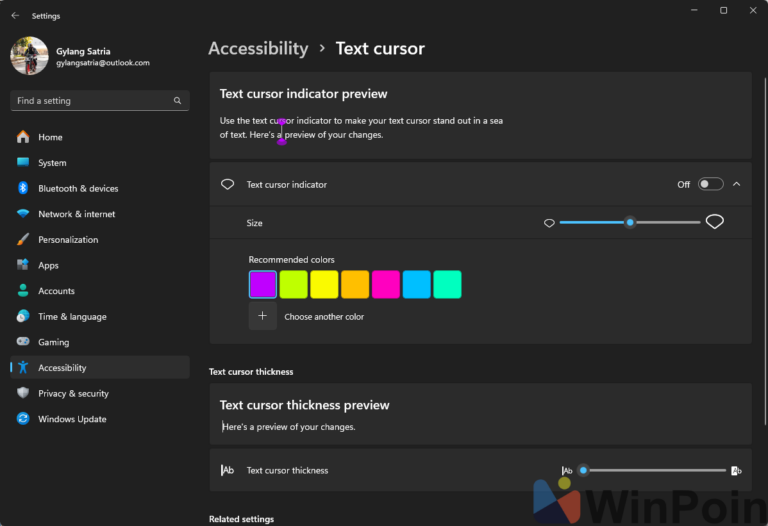Click the Personalization paintbrush icon
Viewport: 768px width, 526px height.
click(x=23, y=239)
